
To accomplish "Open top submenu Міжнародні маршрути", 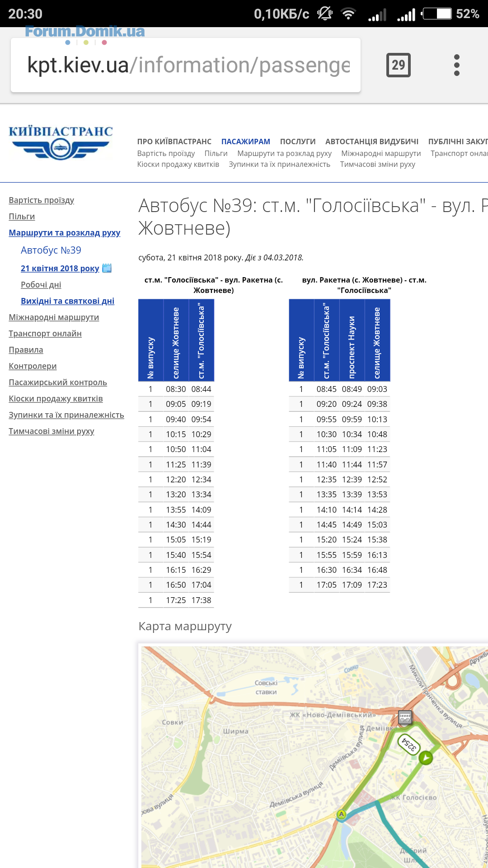I will [381, 153].
